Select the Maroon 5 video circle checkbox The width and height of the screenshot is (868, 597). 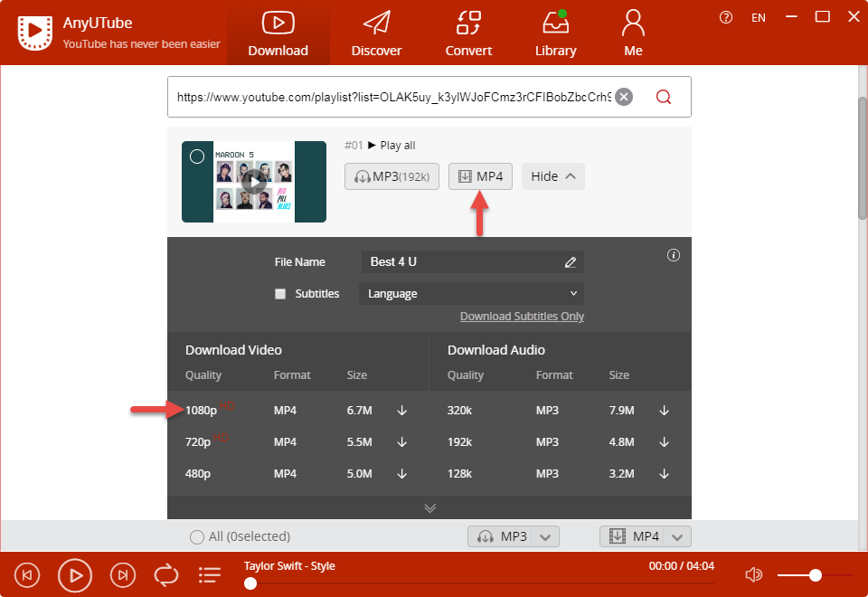pos(197,156)
